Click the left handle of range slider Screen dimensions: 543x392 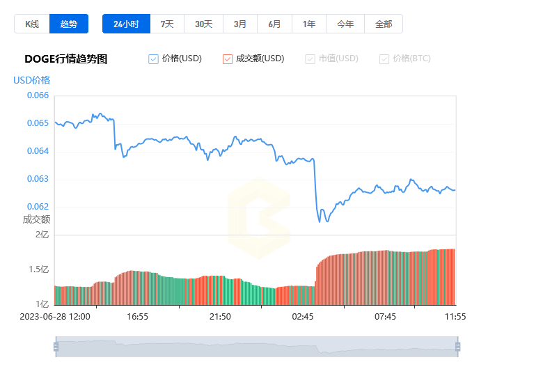click(x=56, y=346)
